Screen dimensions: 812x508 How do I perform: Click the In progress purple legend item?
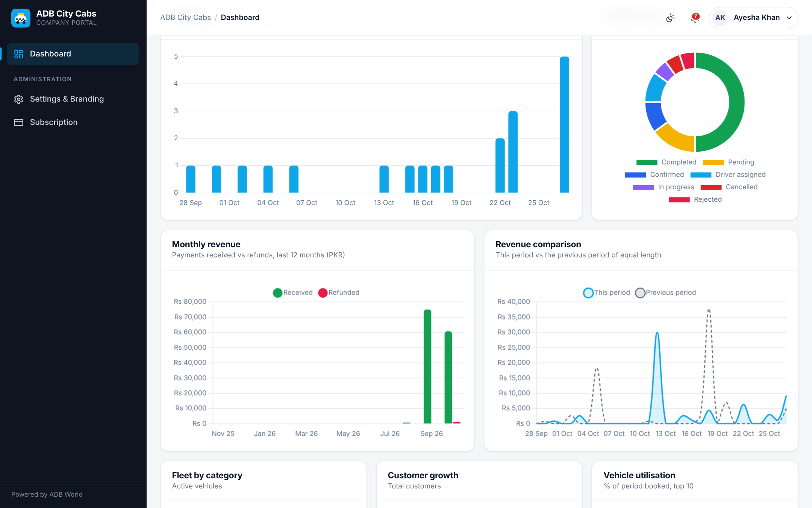tap(664, 187)
